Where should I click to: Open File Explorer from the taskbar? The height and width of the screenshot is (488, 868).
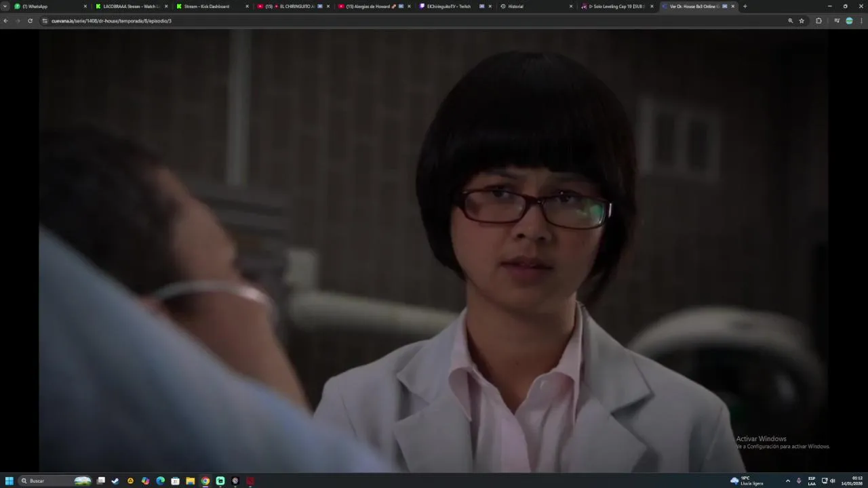pos(191,481)
